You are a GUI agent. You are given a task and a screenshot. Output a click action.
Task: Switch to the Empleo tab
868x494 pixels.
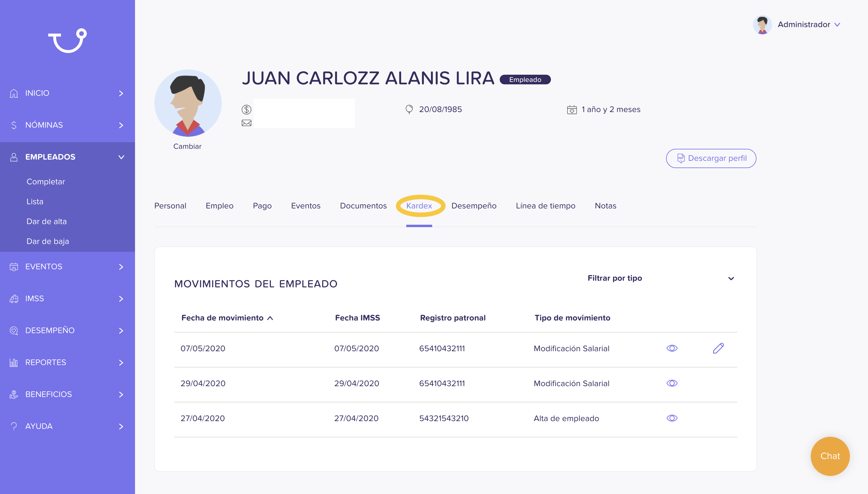click(219, 206)
